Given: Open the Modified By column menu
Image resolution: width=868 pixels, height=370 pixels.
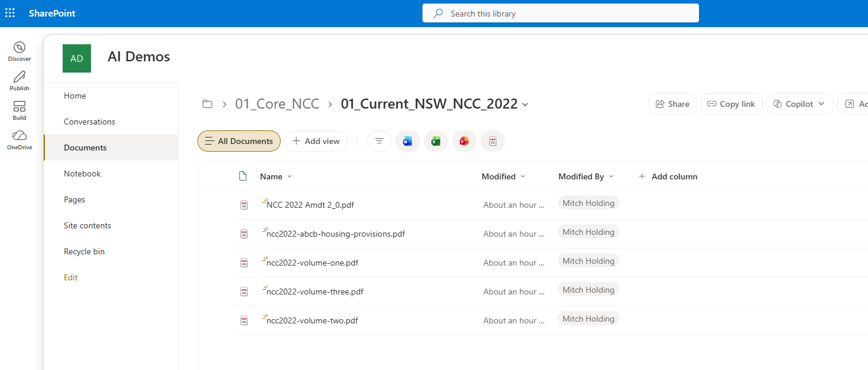Looking at the screenshot, I should [x=586, y=176].
